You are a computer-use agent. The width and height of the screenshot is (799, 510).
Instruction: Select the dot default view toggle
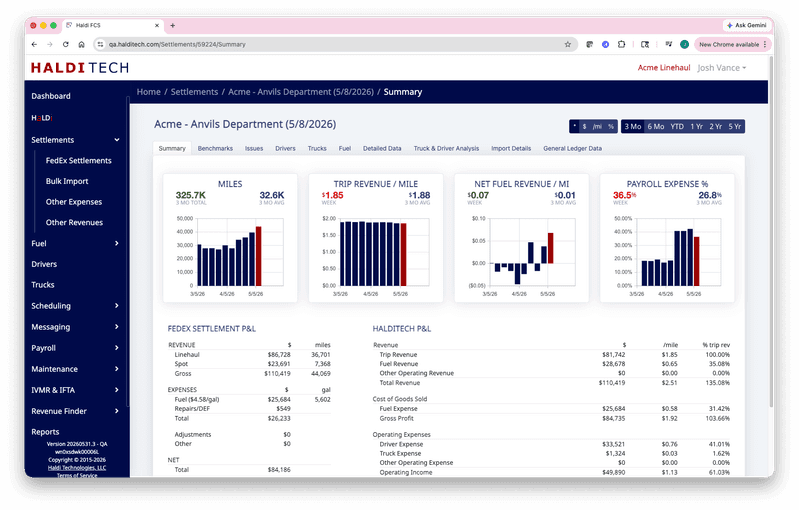575,126
